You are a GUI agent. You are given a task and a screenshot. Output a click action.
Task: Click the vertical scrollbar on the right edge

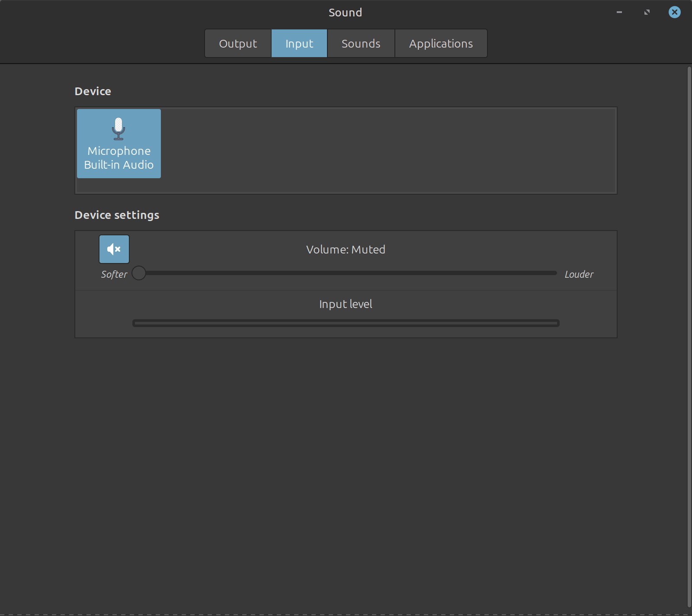click(x=689, y=337)
